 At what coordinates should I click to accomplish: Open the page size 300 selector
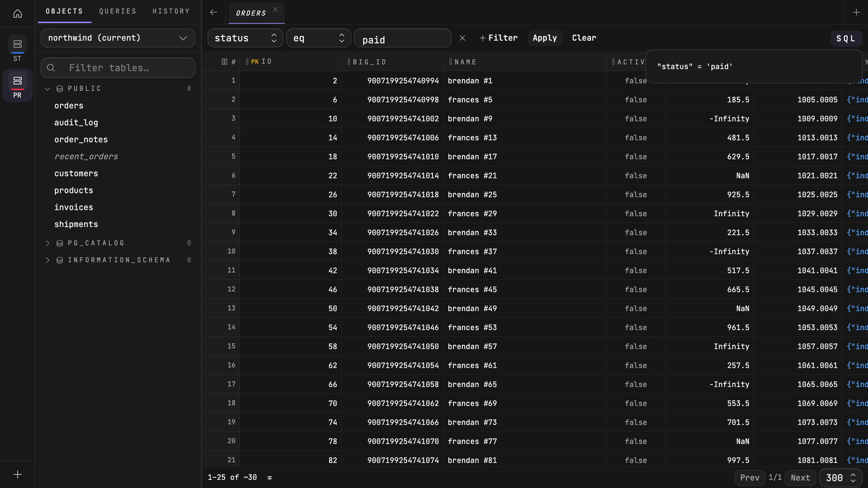(841, 478)
